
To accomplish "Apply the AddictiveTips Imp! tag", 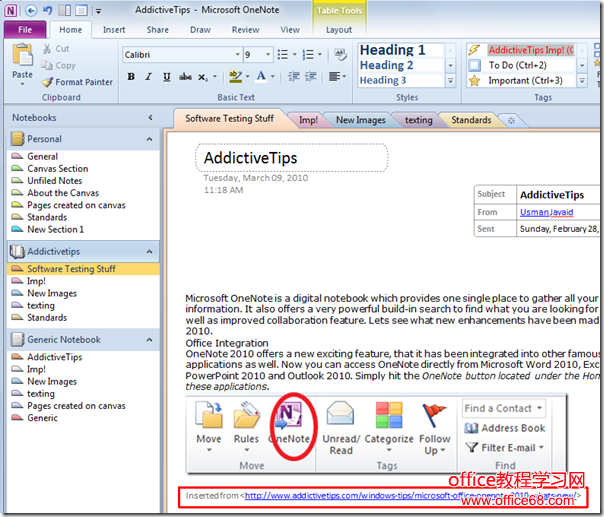I will click(x=522, y=50).
